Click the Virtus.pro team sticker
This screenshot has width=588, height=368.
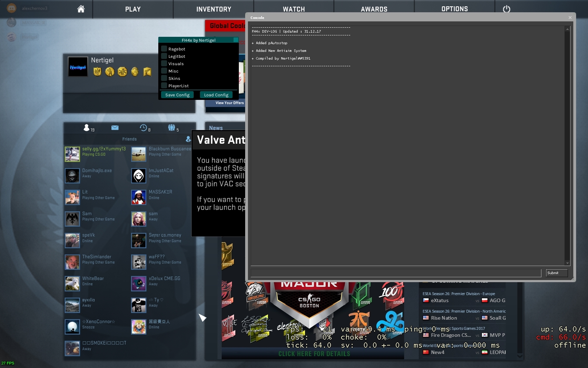(257, 295)
